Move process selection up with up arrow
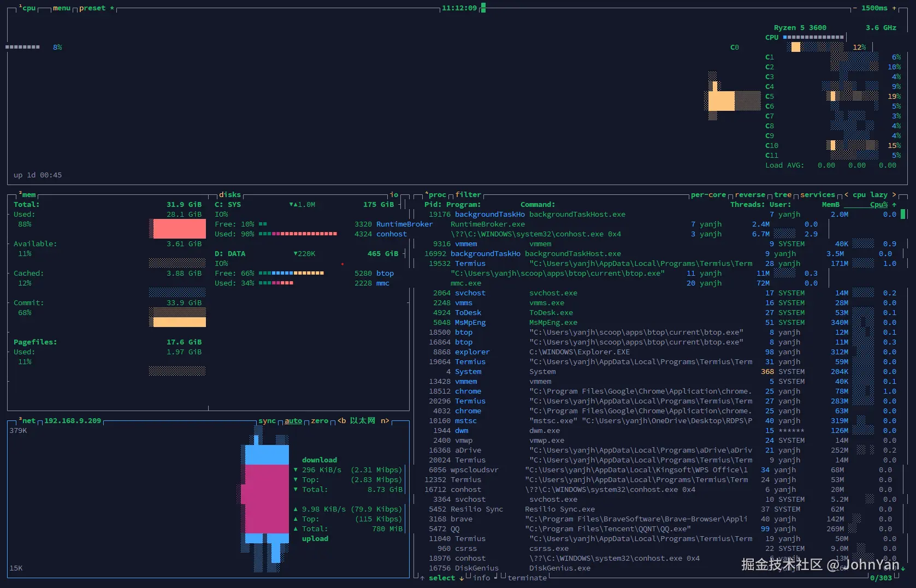This screenshot has width=916, height=588. coord(422,578)
